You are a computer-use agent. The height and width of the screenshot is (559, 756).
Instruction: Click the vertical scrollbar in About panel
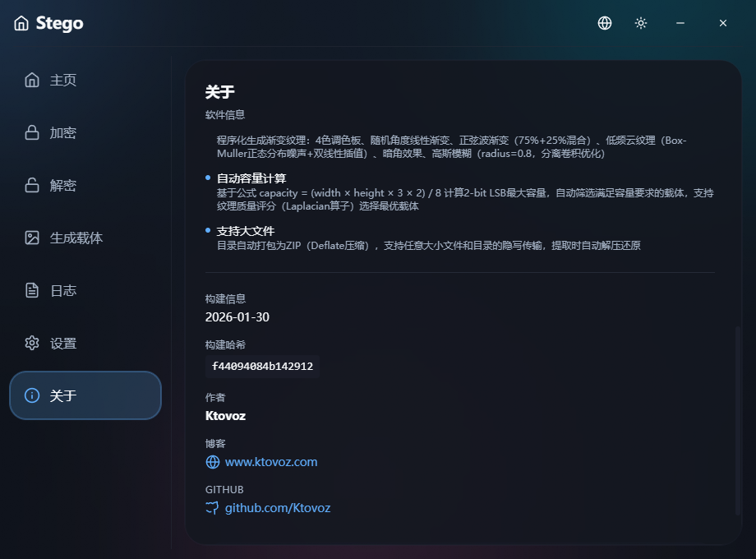coord(737,419)
